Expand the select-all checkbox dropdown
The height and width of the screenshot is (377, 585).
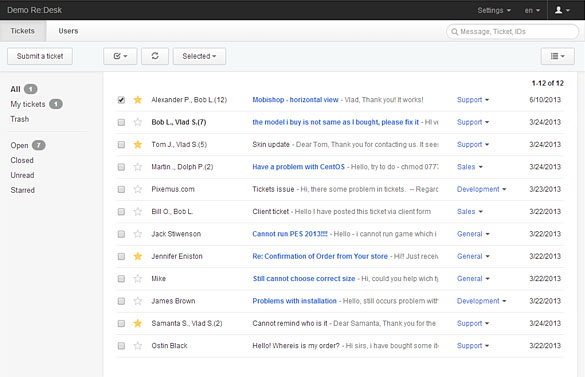120,56
